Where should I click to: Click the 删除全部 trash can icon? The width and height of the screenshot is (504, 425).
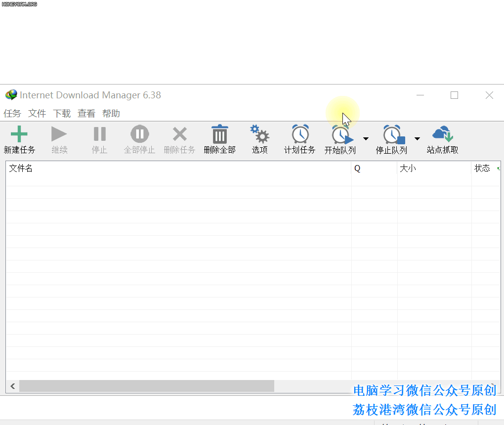pos(219,134)
